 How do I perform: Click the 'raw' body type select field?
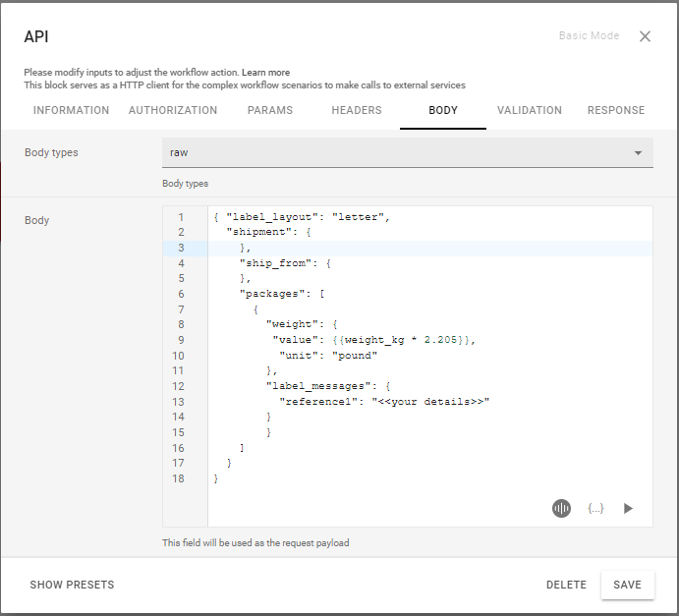(393, 153)
